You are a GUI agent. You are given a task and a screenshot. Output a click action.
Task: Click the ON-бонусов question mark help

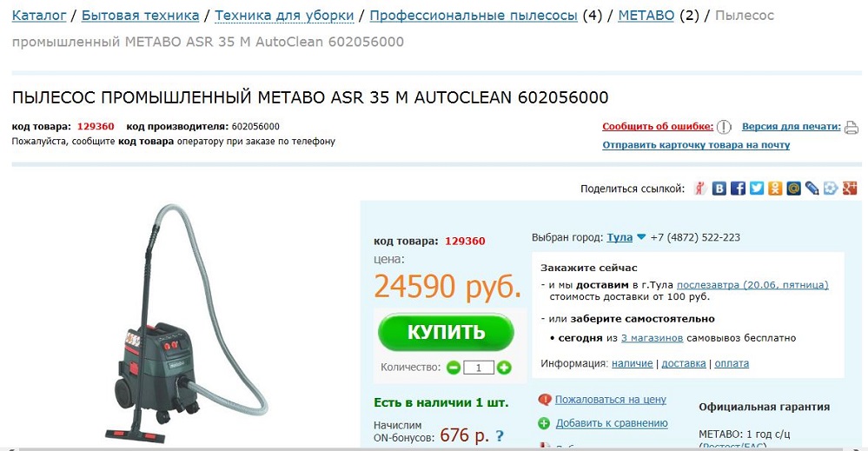point(500,436)
